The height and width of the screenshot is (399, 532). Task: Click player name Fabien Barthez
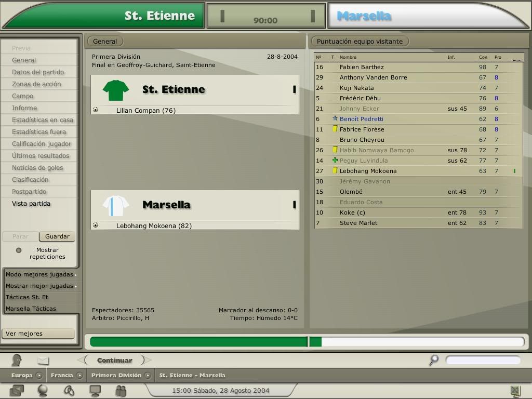point(362,67)
